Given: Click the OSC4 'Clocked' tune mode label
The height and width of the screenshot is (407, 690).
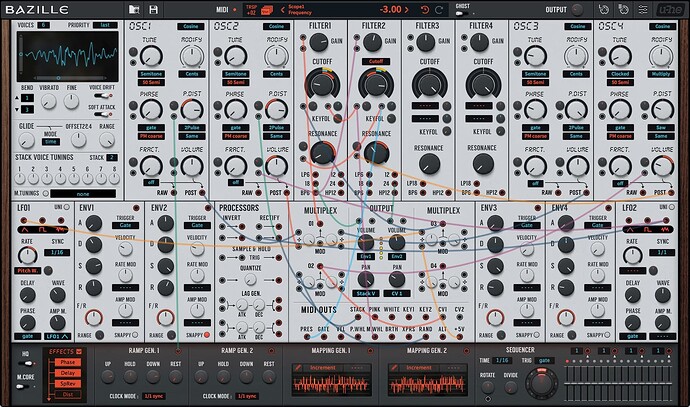Looking at the screenshot, I should point(620,73).
